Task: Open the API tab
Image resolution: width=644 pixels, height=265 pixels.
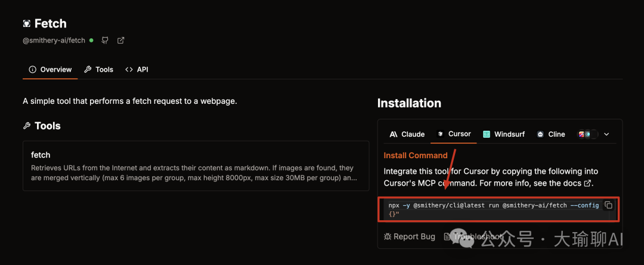Action: pyautogui.click(x=137, y=70)
